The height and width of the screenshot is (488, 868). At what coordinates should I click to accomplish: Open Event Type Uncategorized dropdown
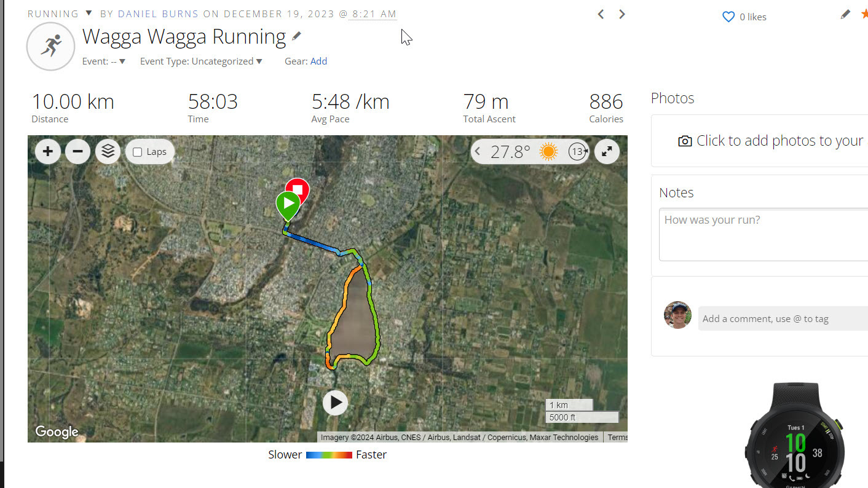259,61
